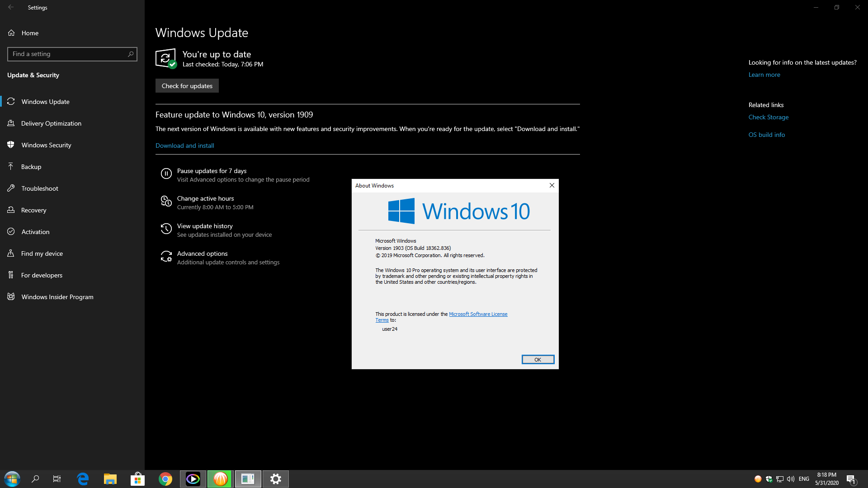Close the About Windows dialog
The width and height of the screenshot is (868, 488).
pos(552,185)
